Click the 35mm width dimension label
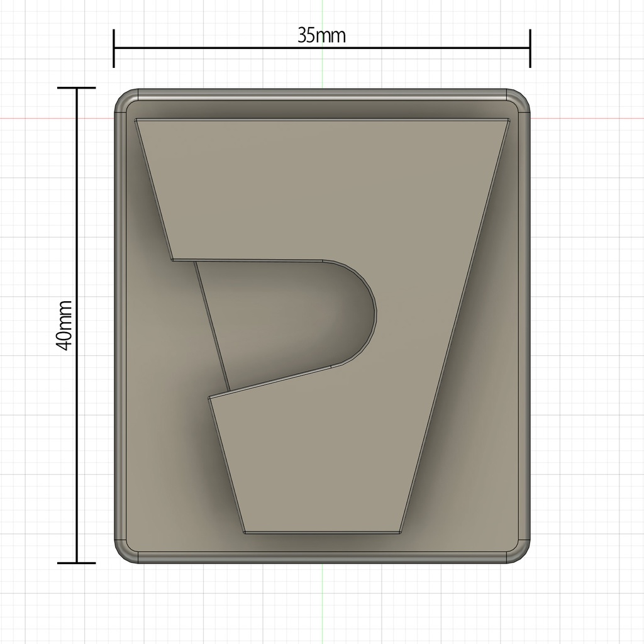Viewport: 644px width, 644px height. point(321,36)
